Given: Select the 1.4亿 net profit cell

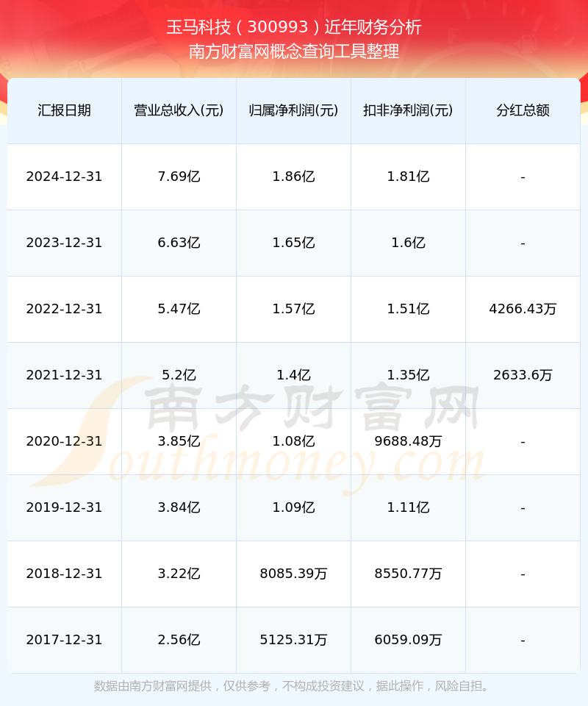Looking at the screenshot, I should point(294,375).
